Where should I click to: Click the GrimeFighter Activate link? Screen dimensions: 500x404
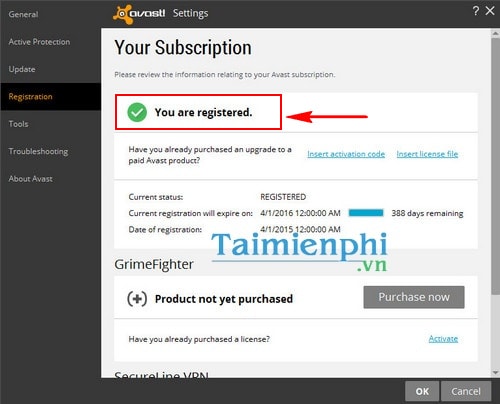click(x=443, y=339)
